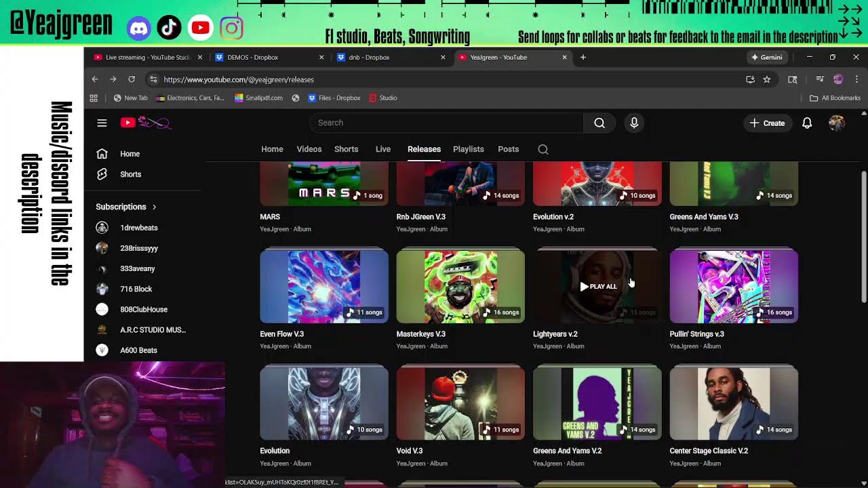The height and width of the screenshot is (488, 868).
Task: Click the MARS album title
Action: [x=270, y=217]
